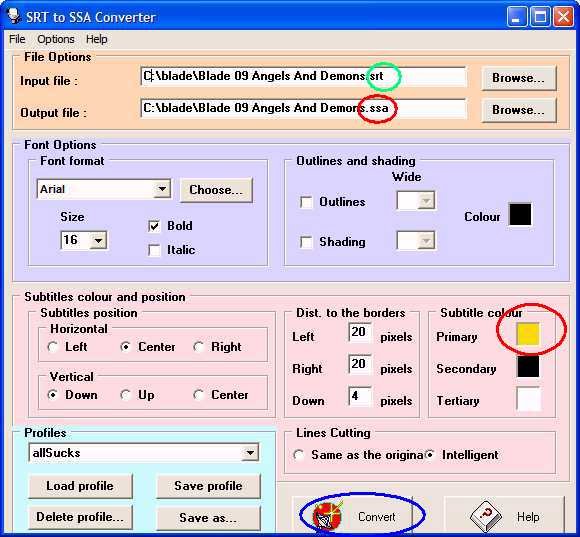Click the Output file path field
This screenshot has height=537, width=580.
[303, 108]
